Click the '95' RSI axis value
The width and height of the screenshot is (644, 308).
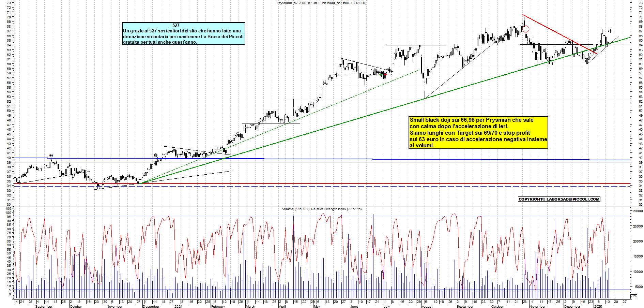(x=10, y=216)
